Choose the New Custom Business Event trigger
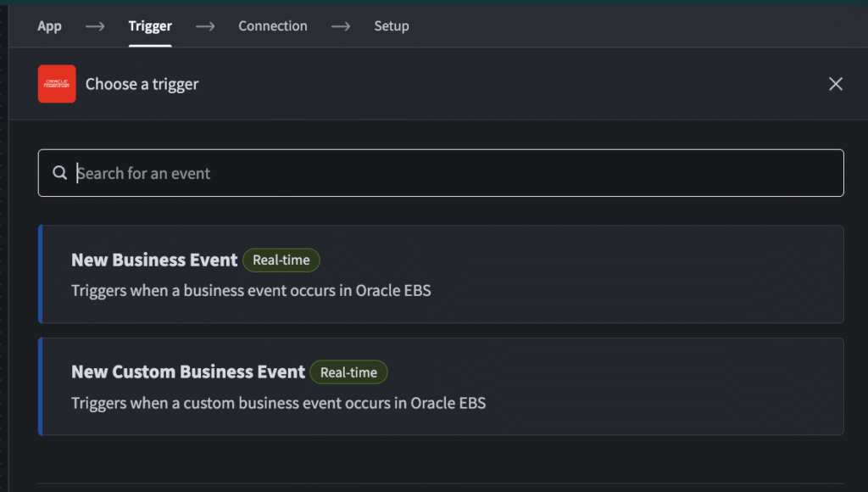Screen dimensions: 868x492 point(188,372)
